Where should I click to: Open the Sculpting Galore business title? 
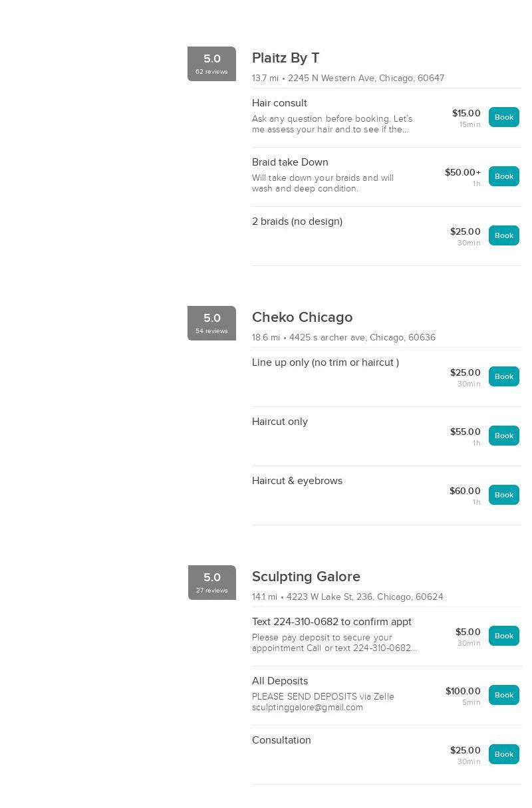click(x=306, y=577)
